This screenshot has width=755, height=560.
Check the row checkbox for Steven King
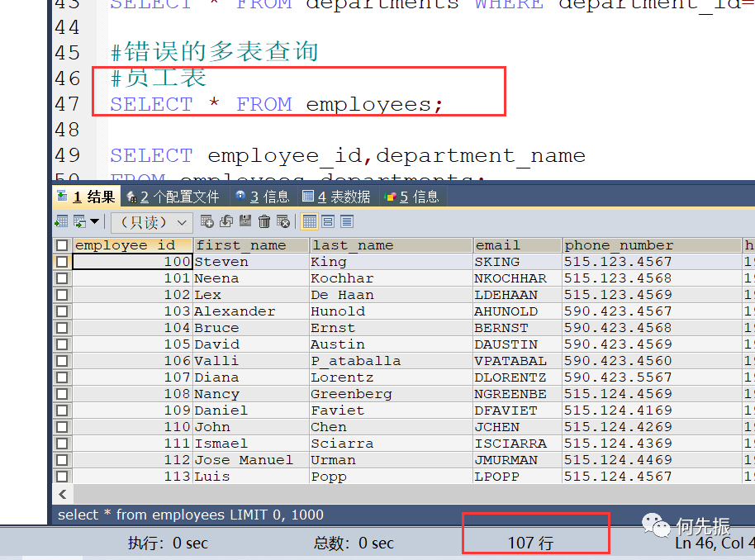click(62, 262)
